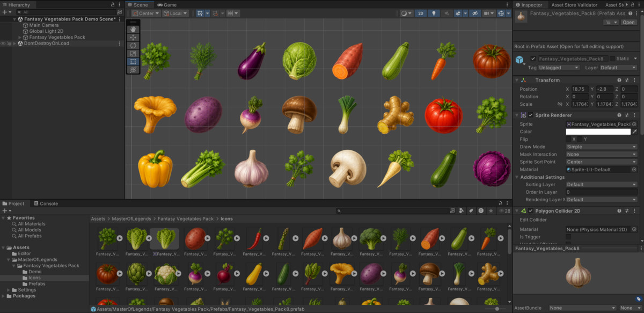Image resolution: width=644 pixels, height=313 pixels.
Task: Select the Rect tool
Action: [x=133, y=62]
